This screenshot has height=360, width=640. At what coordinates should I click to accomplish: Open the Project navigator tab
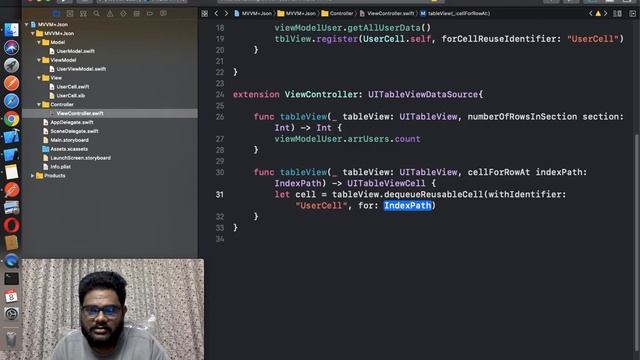[56, 13]
